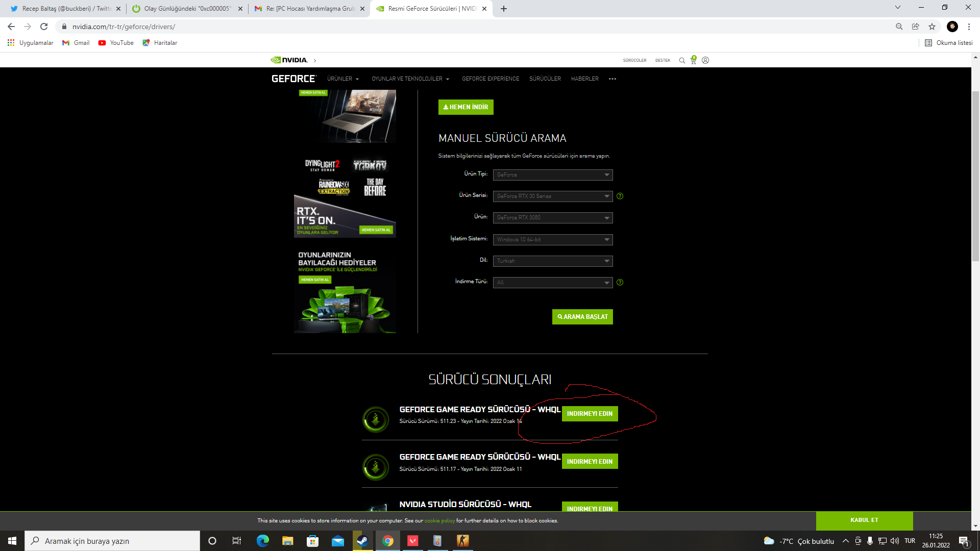Expand the ÜRÜNLER menu
The height and width of the screenshot is (551, 980).
[x=343, y=79]
